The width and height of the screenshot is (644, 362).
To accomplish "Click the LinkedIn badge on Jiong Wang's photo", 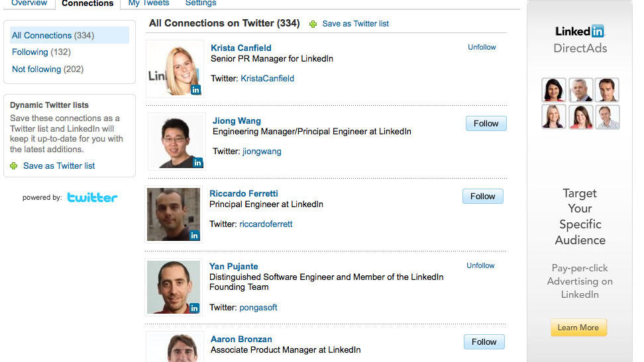I will point(197,162).
